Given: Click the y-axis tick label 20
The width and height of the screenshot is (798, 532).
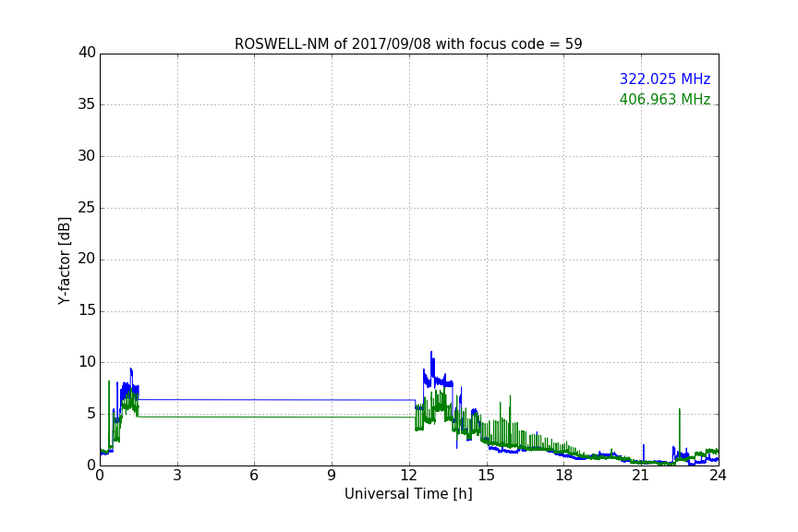Looking at the screenshot, I should (x=87, y=259).
